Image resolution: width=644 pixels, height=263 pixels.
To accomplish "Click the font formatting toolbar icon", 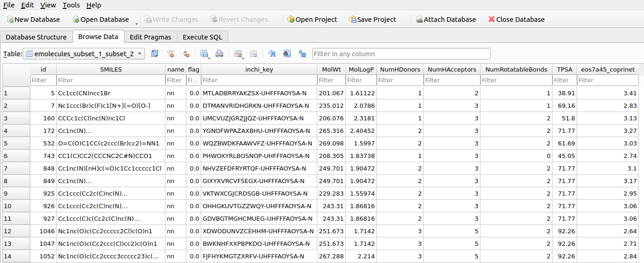I will [x=272, y=54].
